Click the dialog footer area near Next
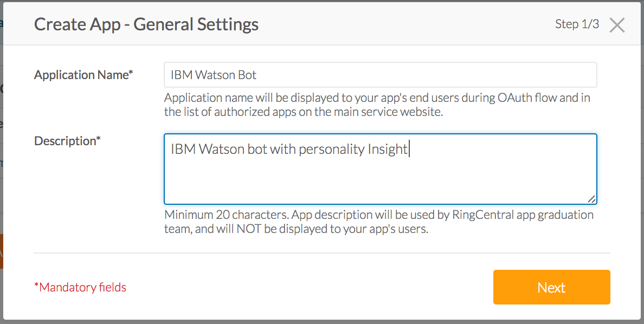 [x=434, y=287]
